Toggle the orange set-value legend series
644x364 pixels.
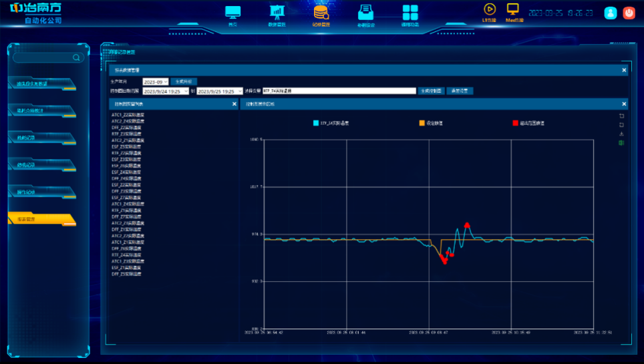(x=431, y=123)
